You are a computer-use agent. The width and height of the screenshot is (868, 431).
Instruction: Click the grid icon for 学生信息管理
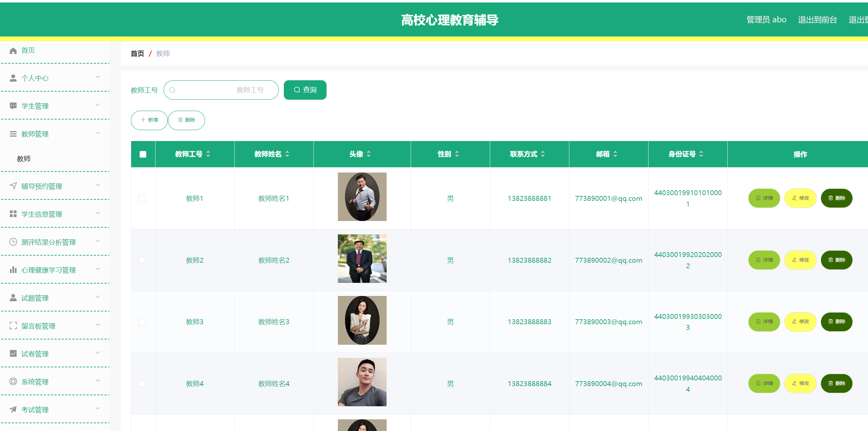tap(13, 214)
